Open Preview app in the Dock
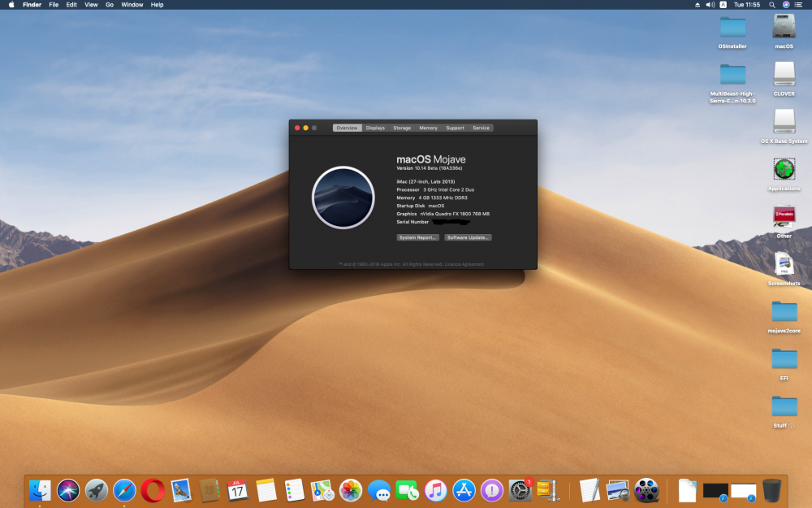The image size is (812, 508). (618, 490)
